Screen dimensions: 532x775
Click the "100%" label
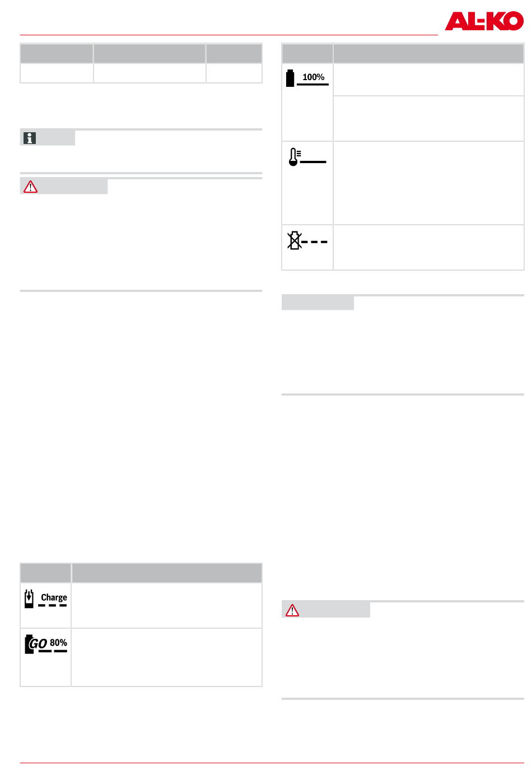[x=313, y=77]
